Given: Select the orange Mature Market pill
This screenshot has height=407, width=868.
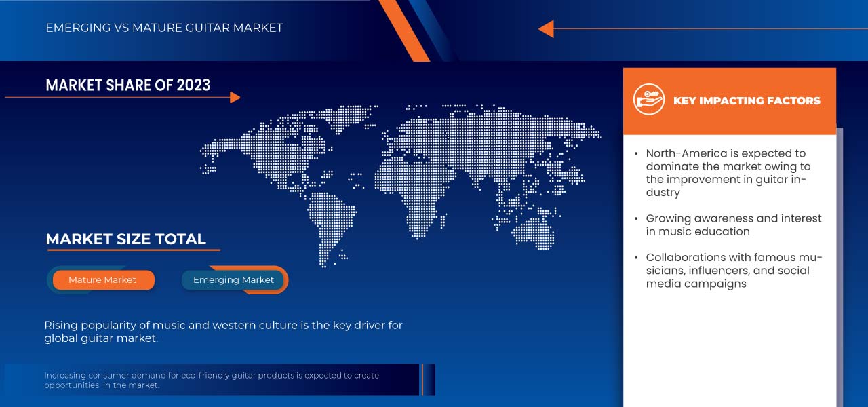Looking at the screenshot, I should point(102,279).
